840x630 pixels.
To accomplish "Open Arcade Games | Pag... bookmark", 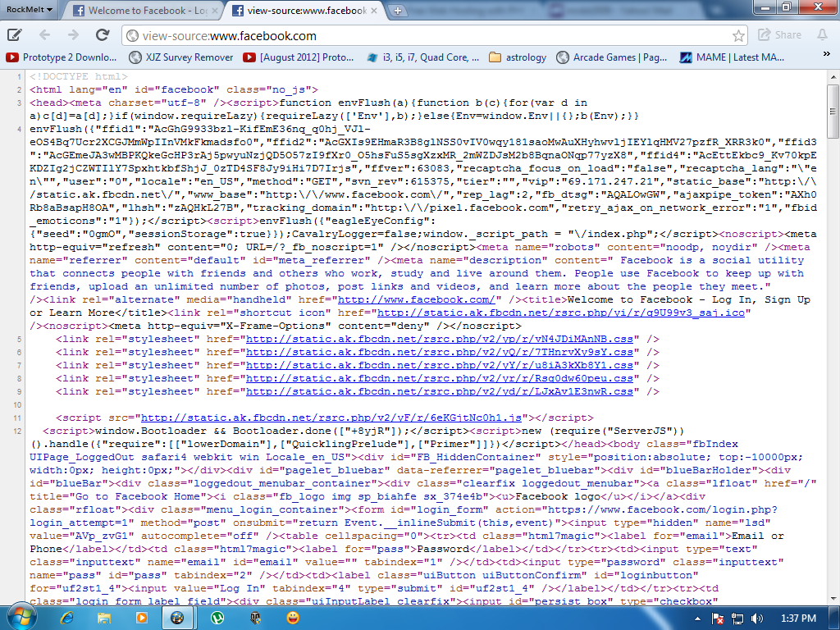I will point(612,57).
